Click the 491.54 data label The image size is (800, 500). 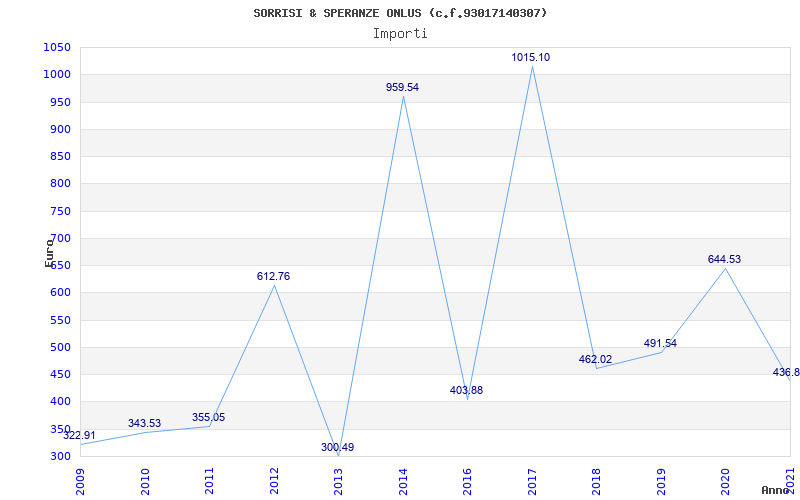pos(660,343)
